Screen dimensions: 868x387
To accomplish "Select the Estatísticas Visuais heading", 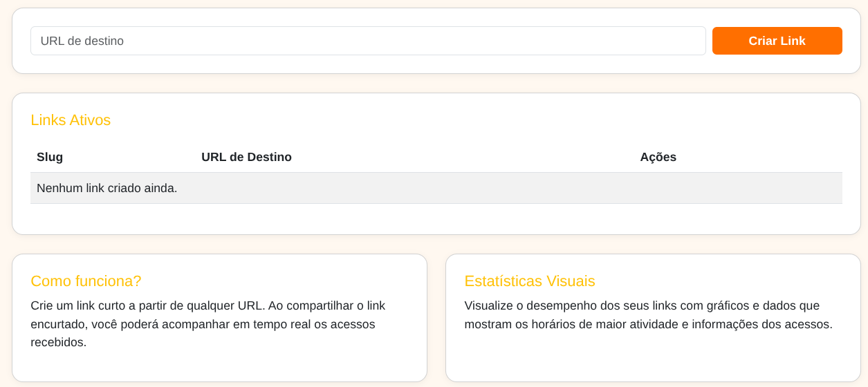I will (530, 281).
